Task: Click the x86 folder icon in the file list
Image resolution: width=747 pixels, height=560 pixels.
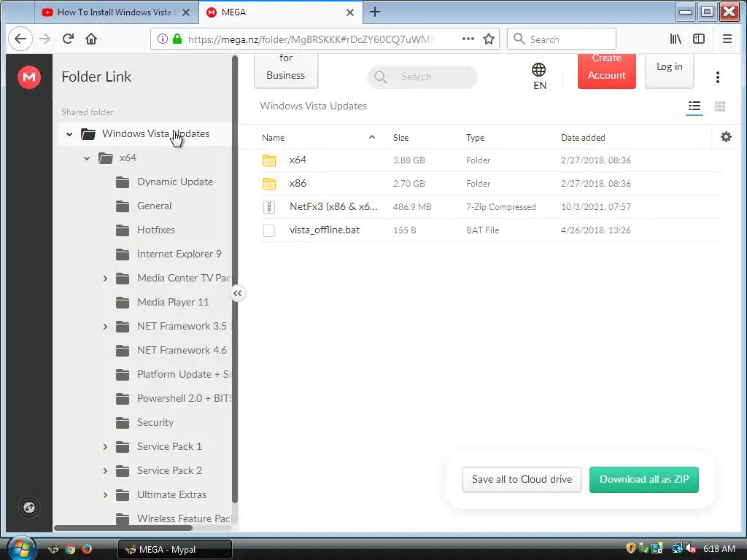Action: point(269,183)
